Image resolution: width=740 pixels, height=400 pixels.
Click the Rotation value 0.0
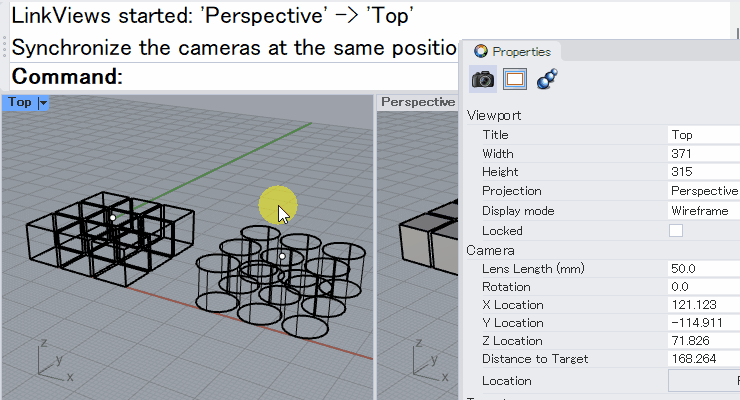point(704,287)
